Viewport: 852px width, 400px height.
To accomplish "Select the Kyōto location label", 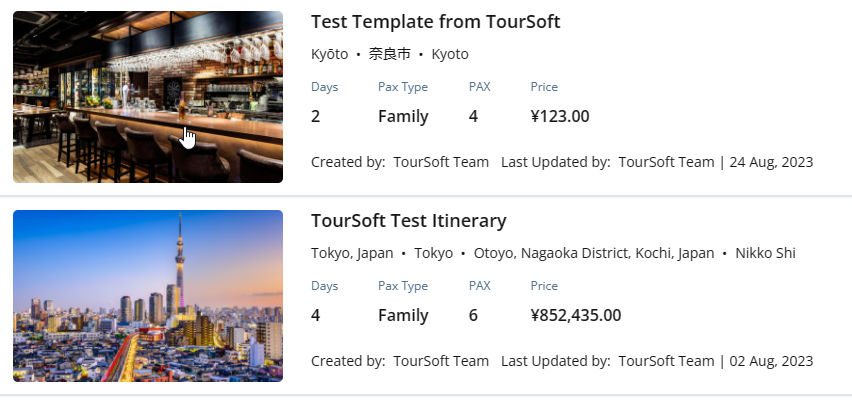I will pos(329,54).
